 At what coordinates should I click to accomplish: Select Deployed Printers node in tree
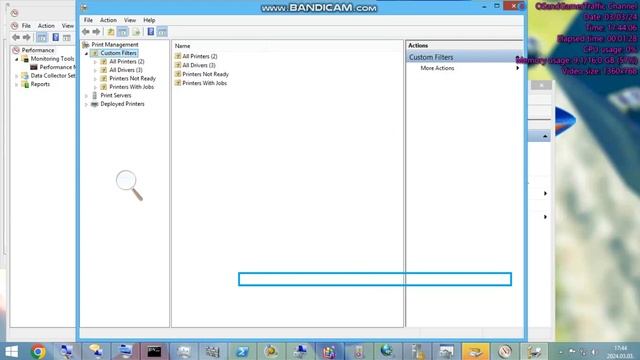coord(122,104)
